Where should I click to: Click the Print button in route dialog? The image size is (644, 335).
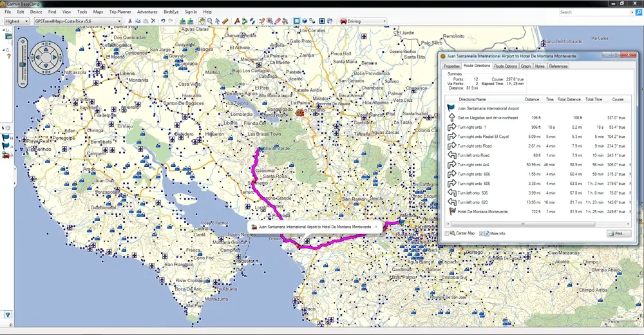click(619, 233)
